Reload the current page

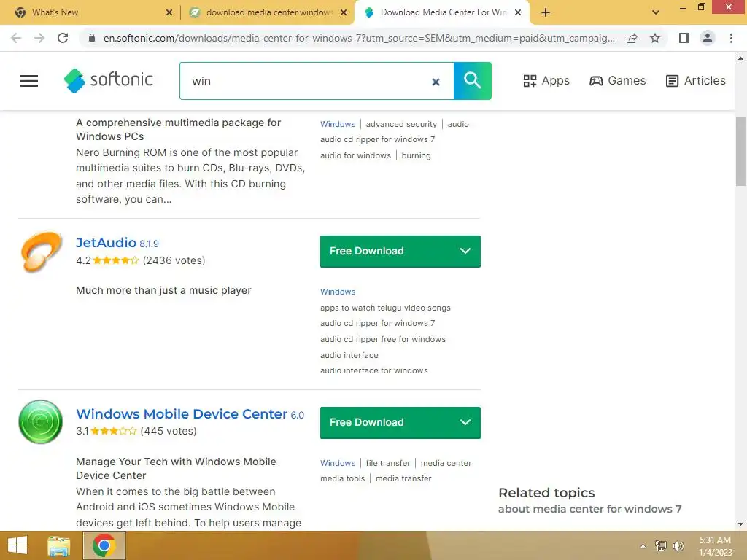click(x=63, y=38)
